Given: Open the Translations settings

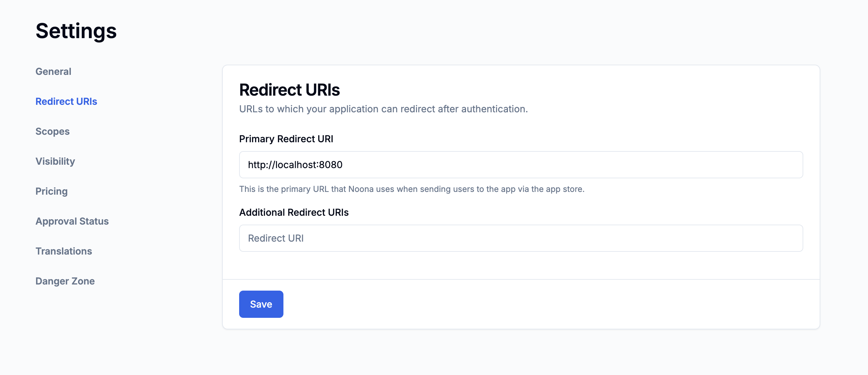Looking at the screenshot, I should (x=64, y=251).
